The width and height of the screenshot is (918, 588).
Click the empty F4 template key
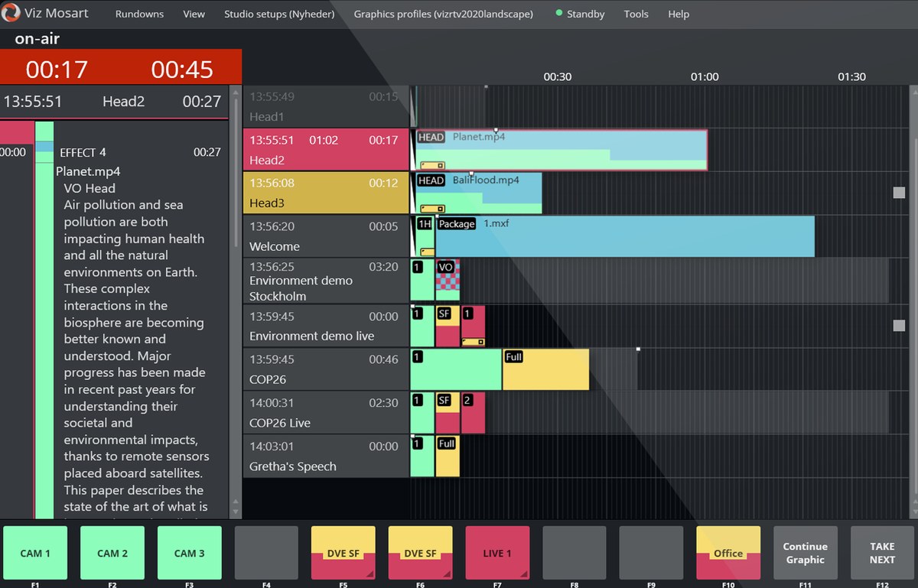(x=266, y=553)
